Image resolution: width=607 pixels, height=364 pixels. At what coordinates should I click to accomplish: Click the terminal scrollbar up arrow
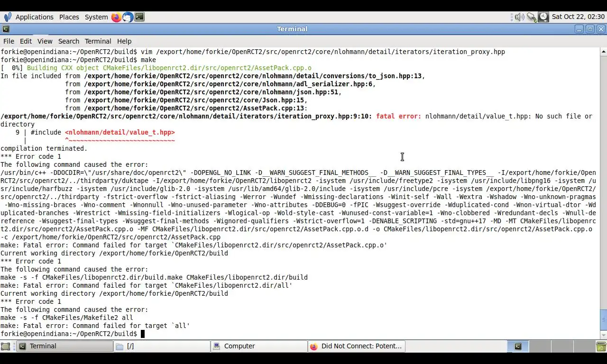point(603,51)
